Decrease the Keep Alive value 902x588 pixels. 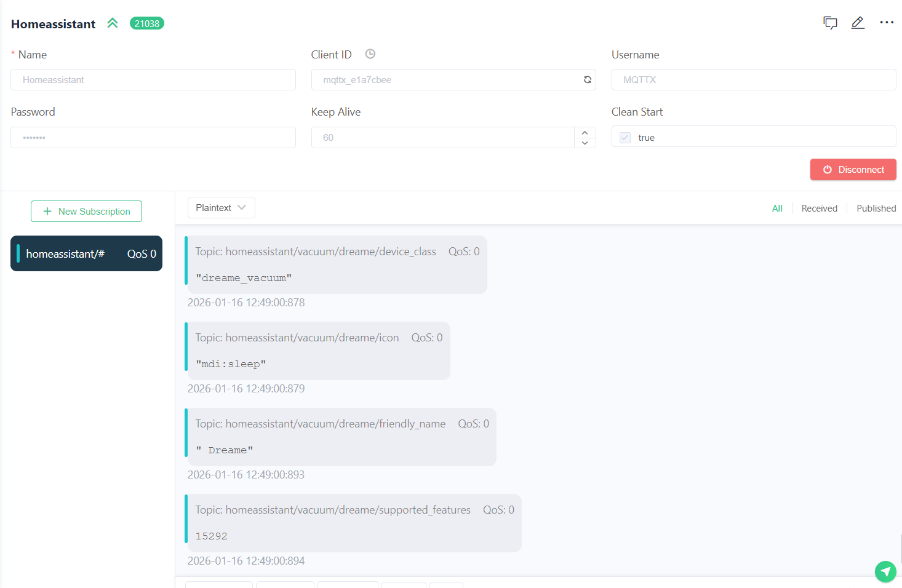click(x=585, y=143)
